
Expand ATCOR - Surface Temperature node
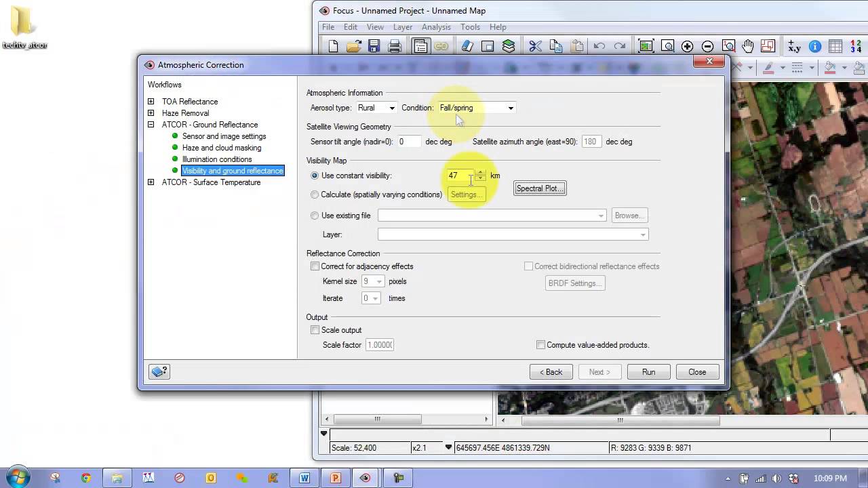[151, 182]
